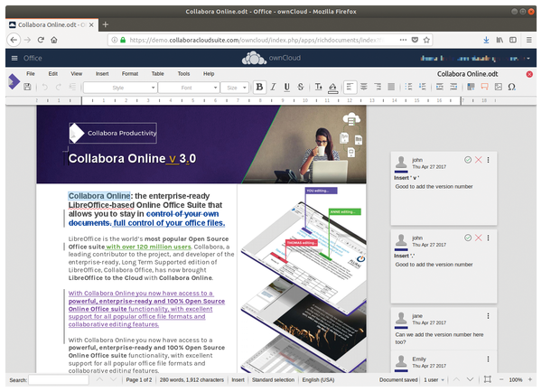
Task: Insert a comment via the toolbar
Action: pos(484,87)
